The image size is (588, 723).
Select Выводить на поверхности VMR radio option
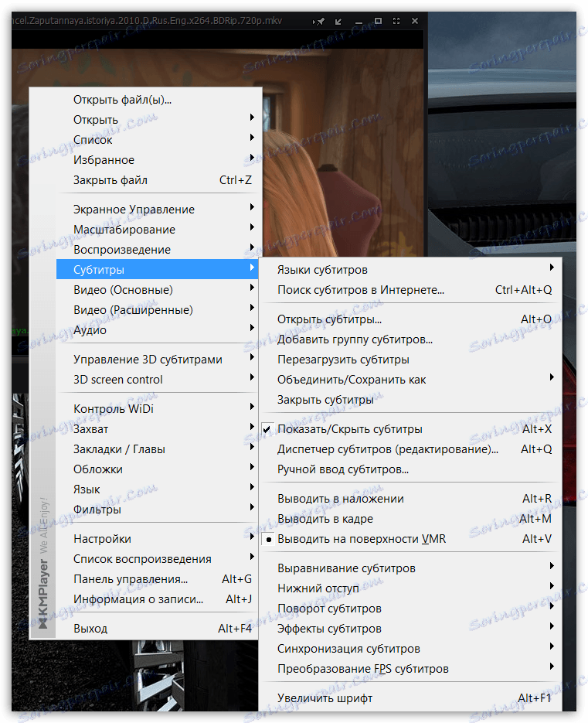pos(268,539)
